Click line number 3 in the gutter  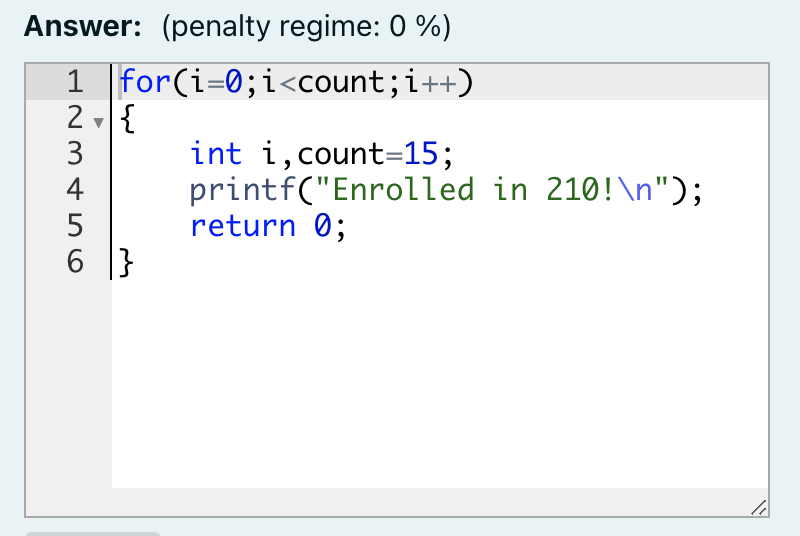(75, 154)
